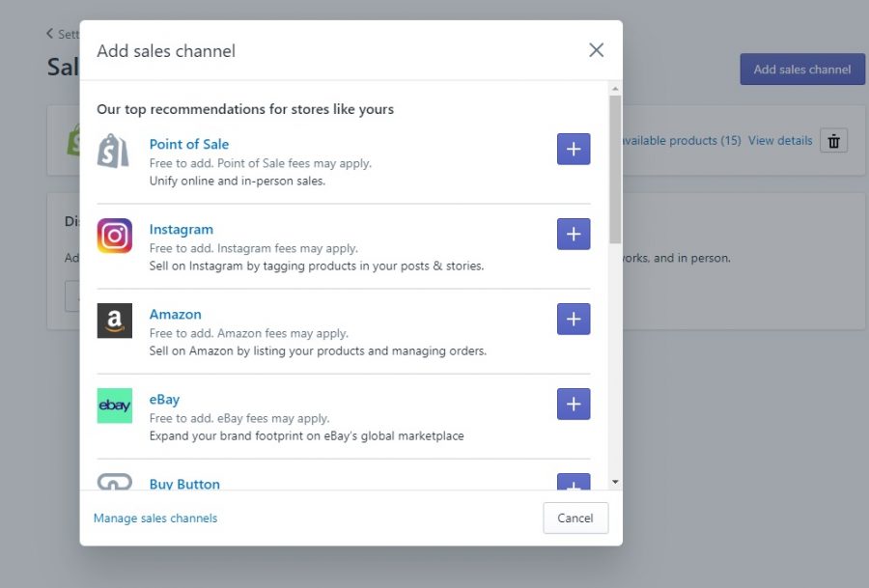Delete channel using trash icon
Viewport: 869px width, 588px height.
pyautogui.click(x=833, y=141)
